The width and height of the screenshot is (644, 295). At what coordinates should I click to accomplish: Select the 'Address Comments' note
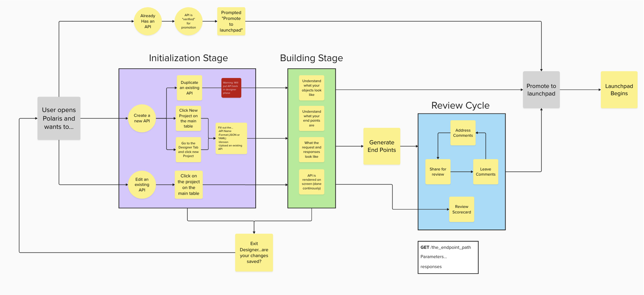[x=463, y=133]
